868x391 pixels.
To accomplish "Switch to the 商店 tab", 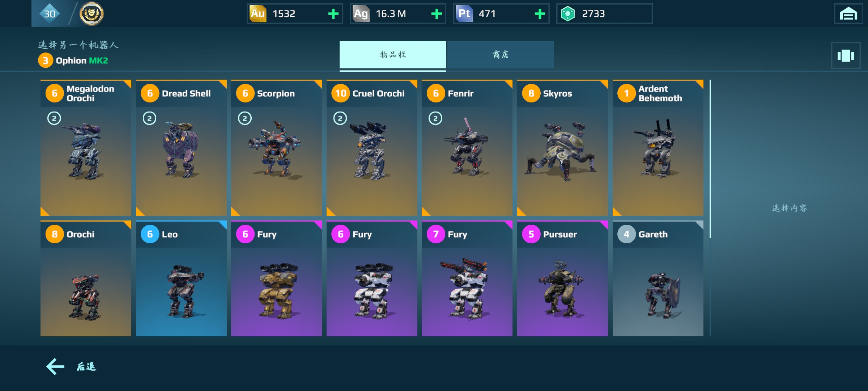I will [501, 55].
